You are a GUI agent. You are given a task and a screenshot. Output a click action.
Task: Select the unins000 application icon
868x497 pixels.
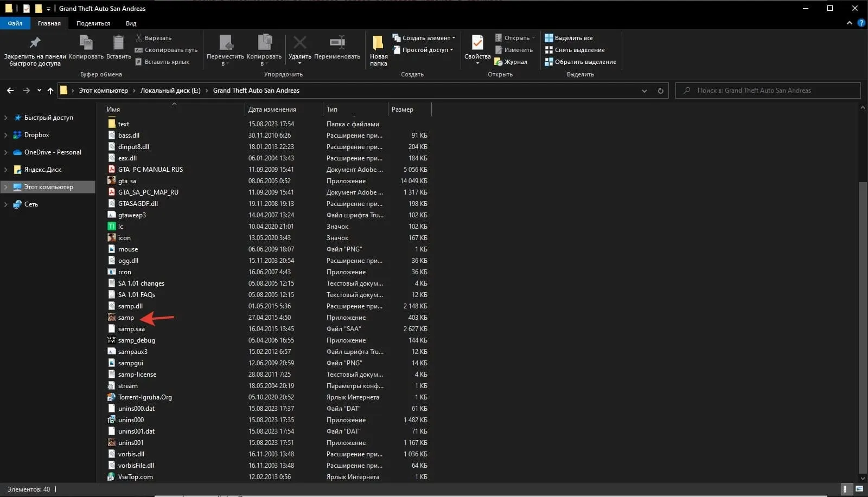point(112,420)
